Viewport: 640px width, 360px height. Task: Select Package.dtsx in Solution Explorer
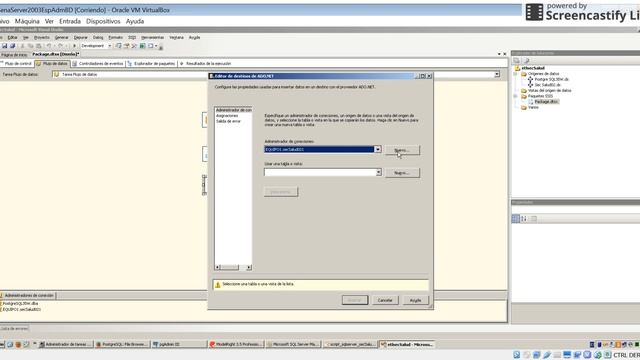click(x=546, y=102)
